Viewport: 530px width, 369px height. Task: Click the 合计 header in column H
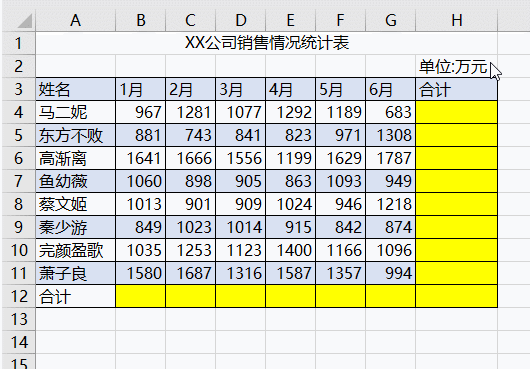457,89
